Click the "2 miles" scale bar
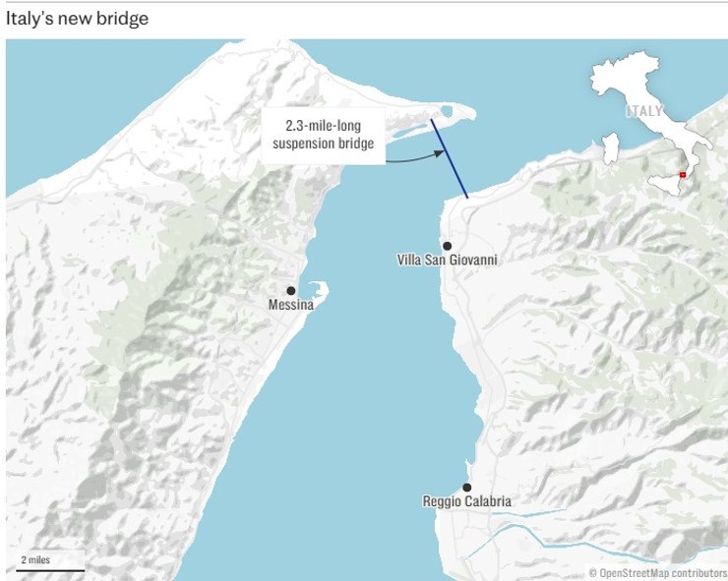The image size is (728, 581). point(49,564)
